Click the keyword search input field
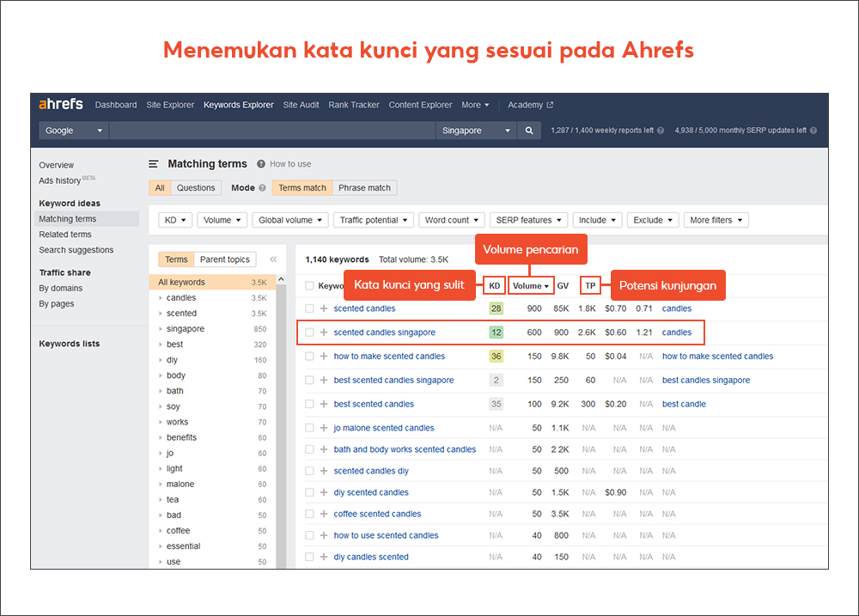The width and height of the screenshot is (859, 616). pyautogui.click(x=272, y=131)
